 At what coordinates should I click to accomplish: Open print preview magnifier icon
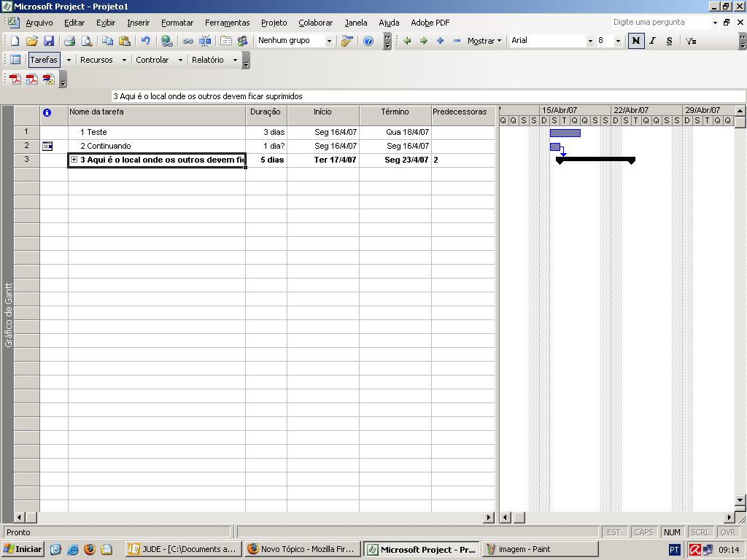[x=87, y=41]
